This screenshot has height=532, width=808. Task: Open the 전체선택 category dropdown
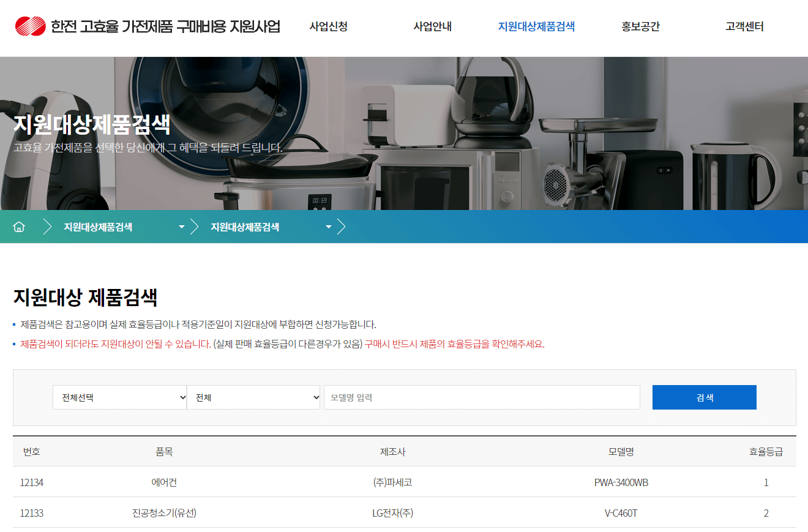pos(120,397)
